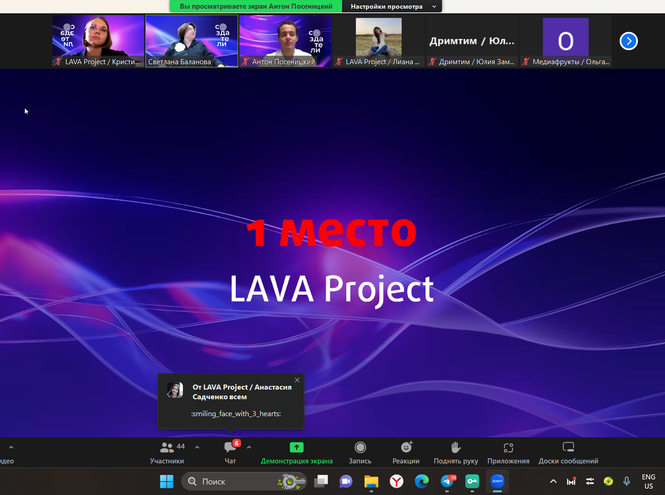Close the chat message notification

[x=297, y=380]
